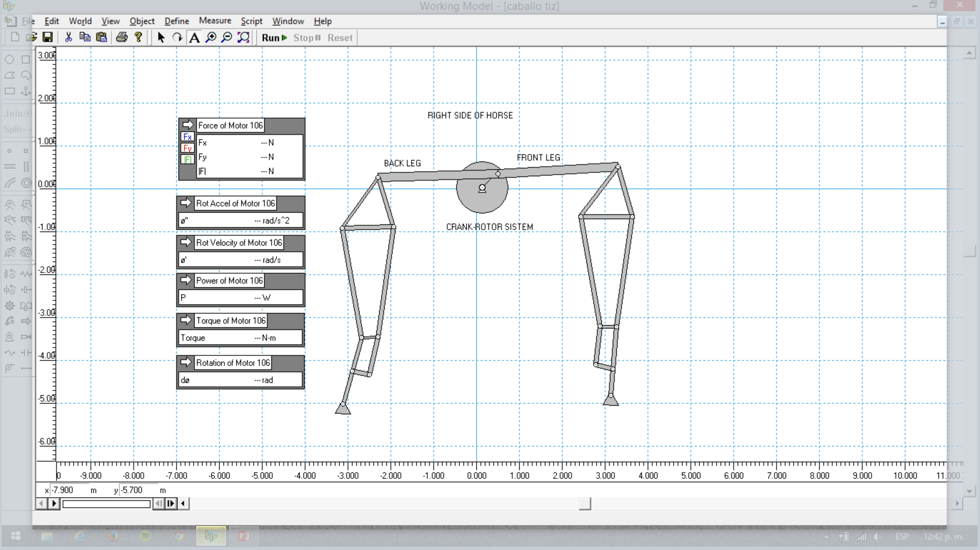980x550 pixels.
Task: Run the simulation
Action: [x=274, y=38]
